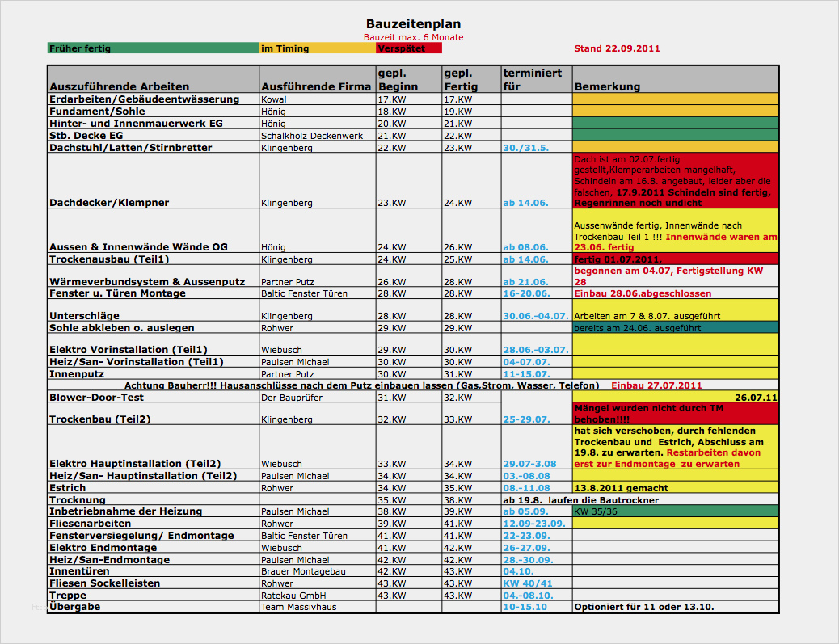Click the date '26.07.11' remark cell
Viewport: 839px width, 644px height.
(675, 398)
